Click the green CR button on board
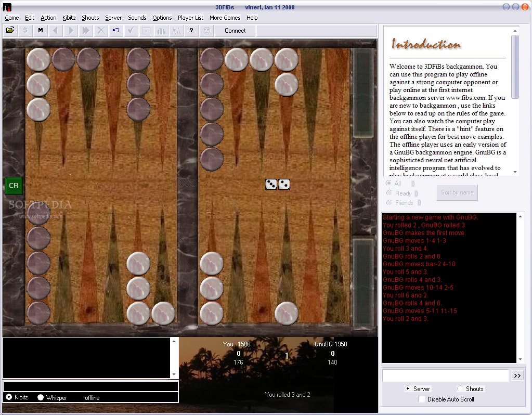The width and height of the screenshot is (532, 415). pyautogui.click(x=14, y=185)
